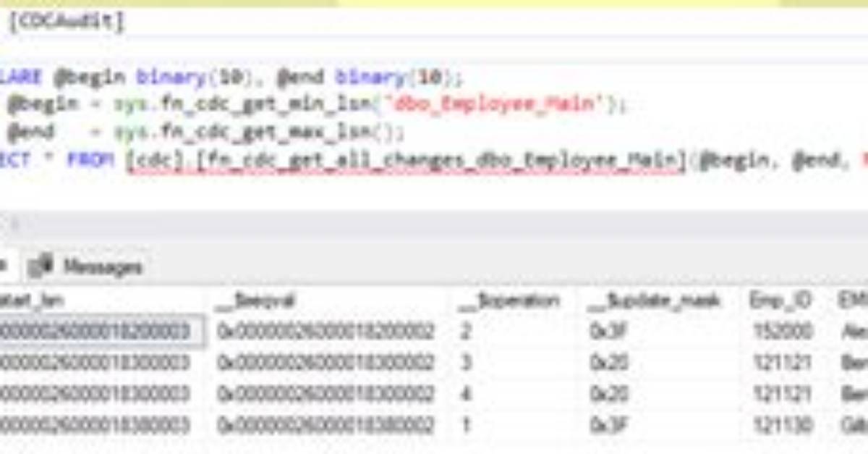Select seqval cell ending 18200002
The image size is (868, 454).
coord(325,332)
